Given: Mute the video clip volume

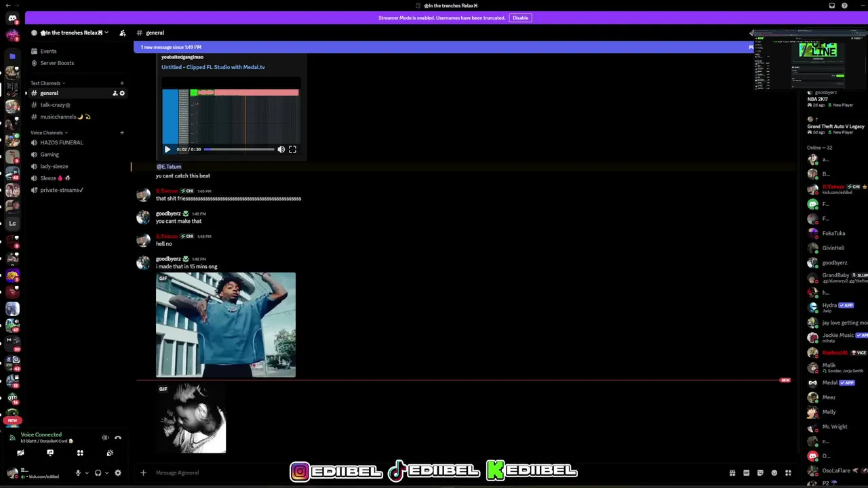Looking at the screenshot, I should 281,149.
